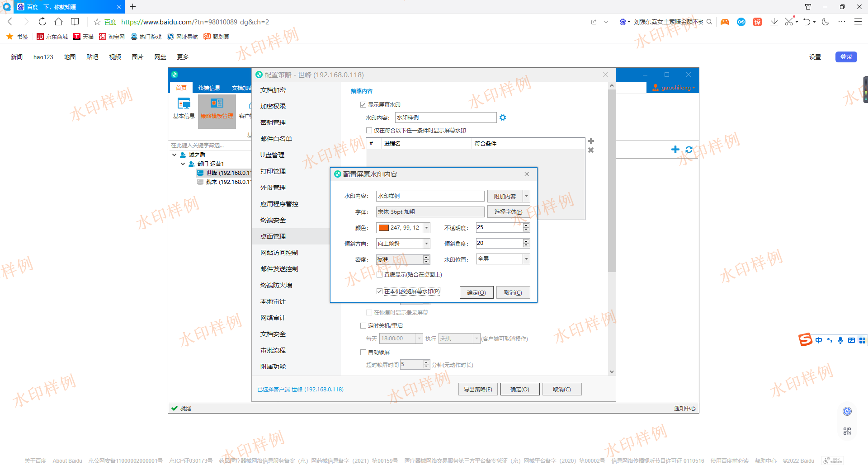Open the 基本信息 toolbar icon
Screen dimensions: 868x470
[184, 108]
